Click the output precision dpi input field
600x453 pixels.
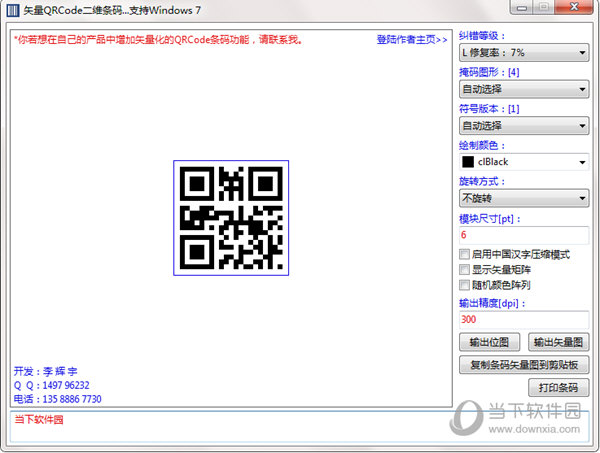click(x=524, y=319)
